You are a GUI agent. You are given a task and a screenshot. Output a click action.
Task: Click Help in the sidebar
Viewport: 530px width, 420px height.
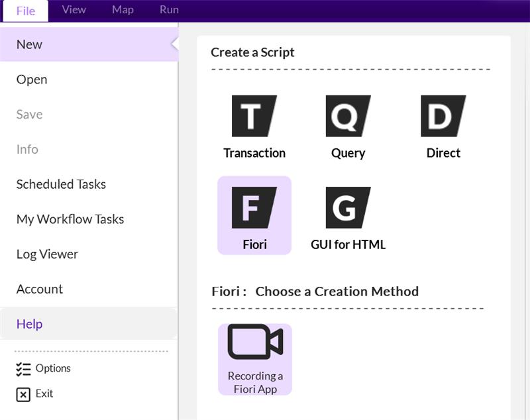pyautogui.click(x=29, y=324)
